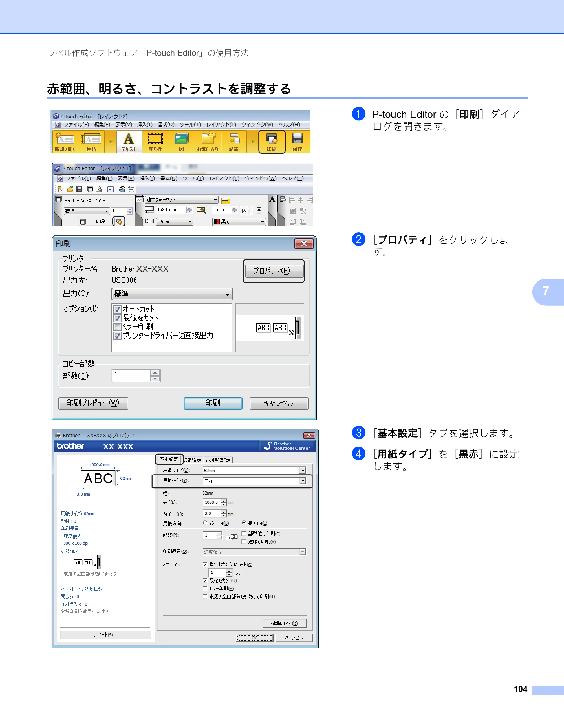
Task: Check 部単位で印刷 in the properties dialog
Action: [x=244, y=534]
